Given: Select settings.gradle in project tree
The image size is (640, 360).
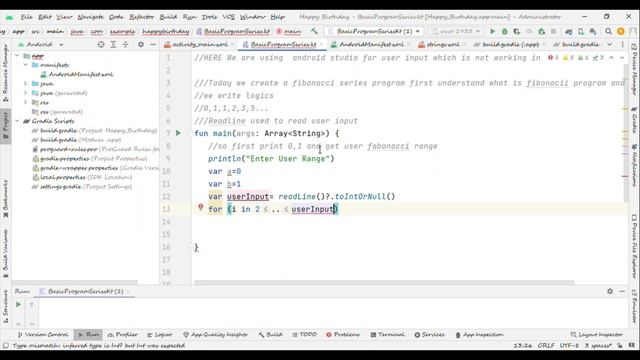Looking at the screenshot, I should click(x=82, y=187).
